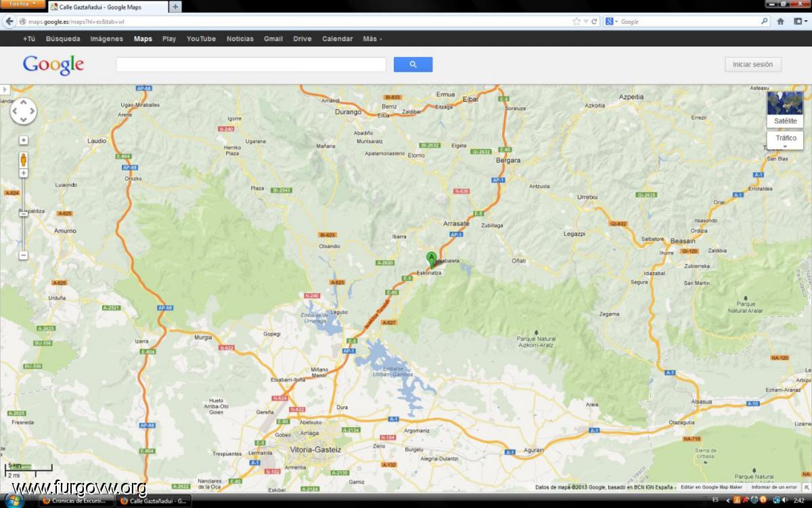
Task: Go to Firefox home page icon
Action: pos(780,22)
